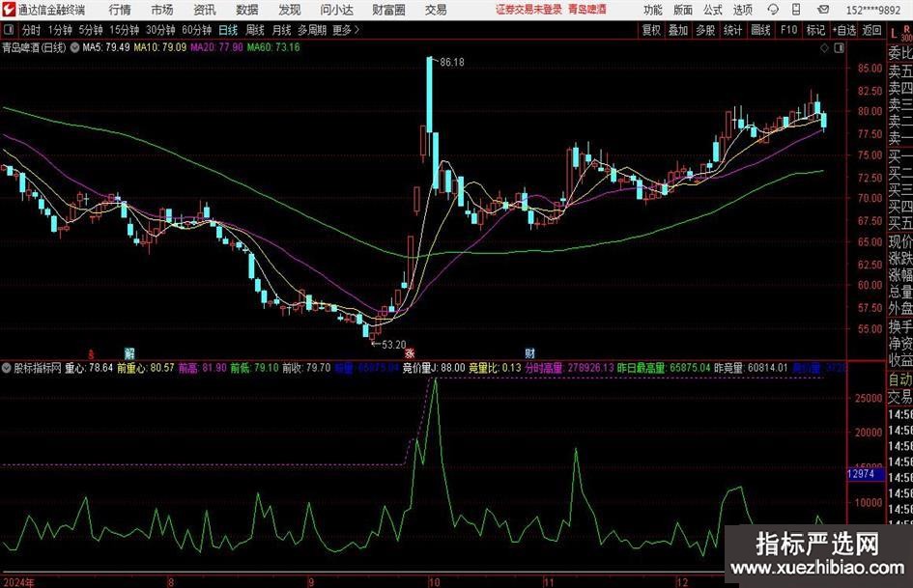The width and height of the screenshot is (913, 588).
Task: Expand main chart indicator dropdown next to 青岛啤酒(日线)
Action: pos(74,47)
